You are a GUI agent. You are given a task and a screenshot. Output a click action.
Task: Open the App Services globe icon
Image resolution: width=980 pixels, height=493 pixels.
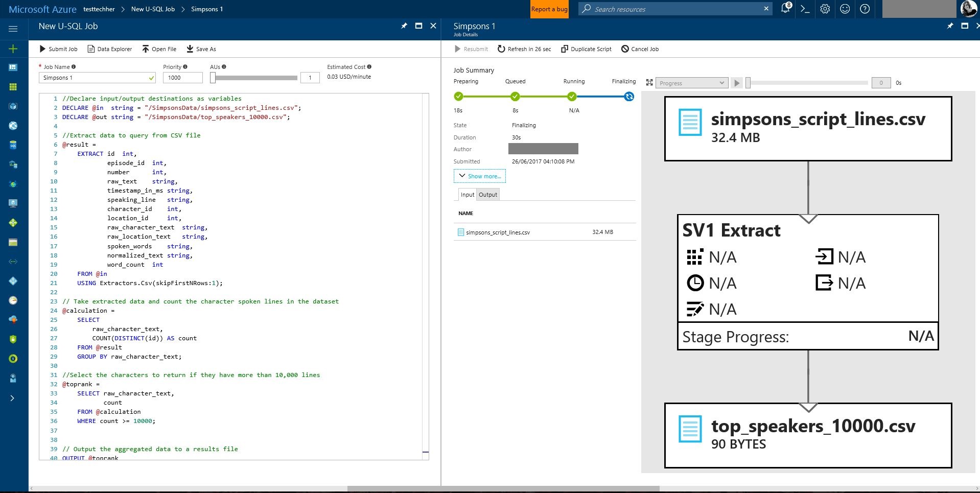[13, 126]
